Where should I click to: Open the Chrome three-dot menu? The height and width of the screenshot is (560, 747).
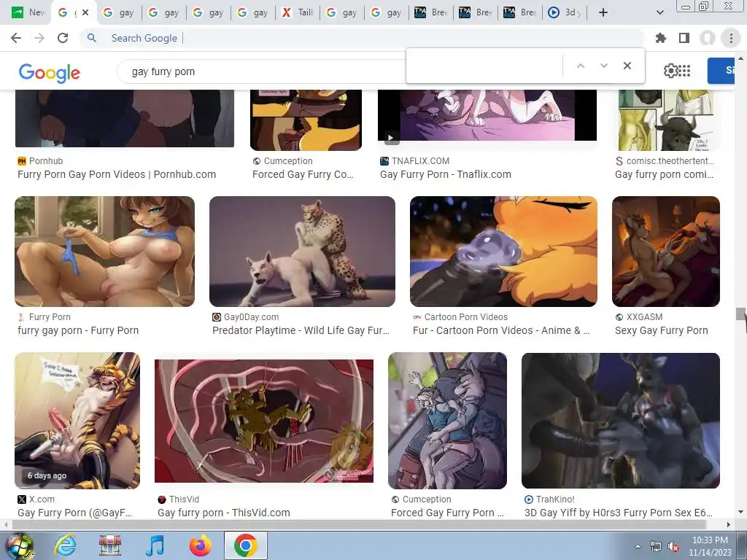point(731,38)
